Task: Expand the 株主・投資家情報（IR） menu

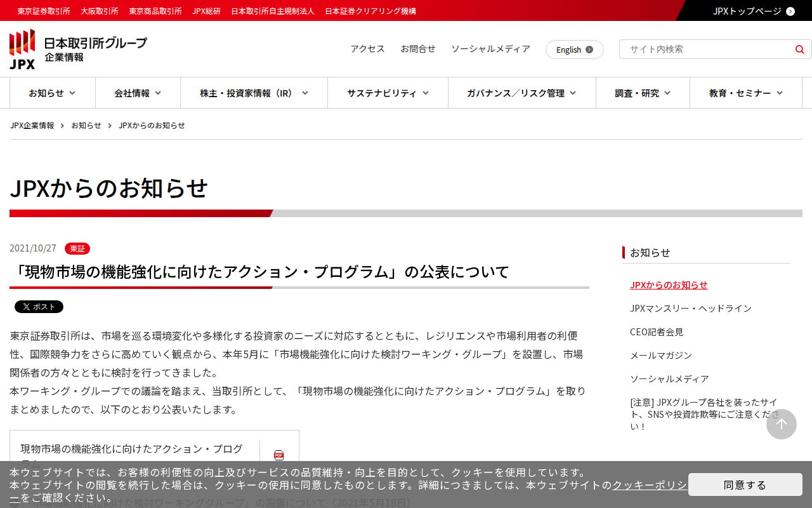Action: click(254, 93)
